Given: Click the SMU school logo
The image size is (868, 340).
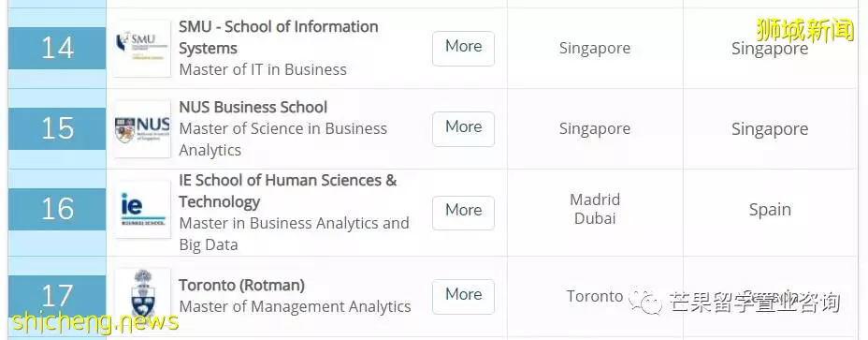Looking at the screenshot, I should tap(143, 49).
